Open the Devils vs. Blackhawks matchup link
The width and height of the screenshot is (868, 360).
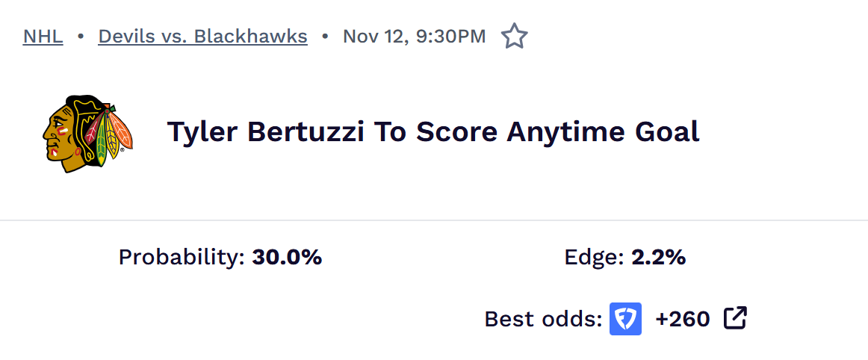pyautogui.click(x=202, y=36)
